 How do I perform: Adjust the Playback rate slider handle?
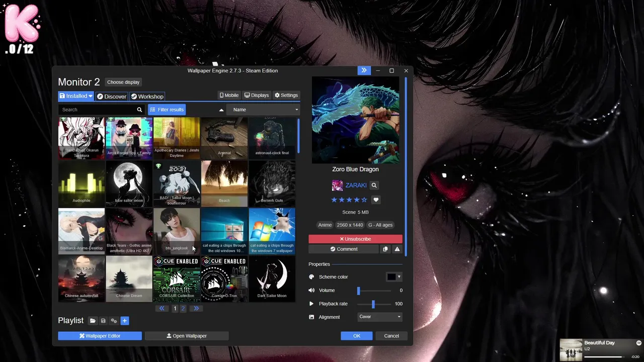tap(373, 304)
